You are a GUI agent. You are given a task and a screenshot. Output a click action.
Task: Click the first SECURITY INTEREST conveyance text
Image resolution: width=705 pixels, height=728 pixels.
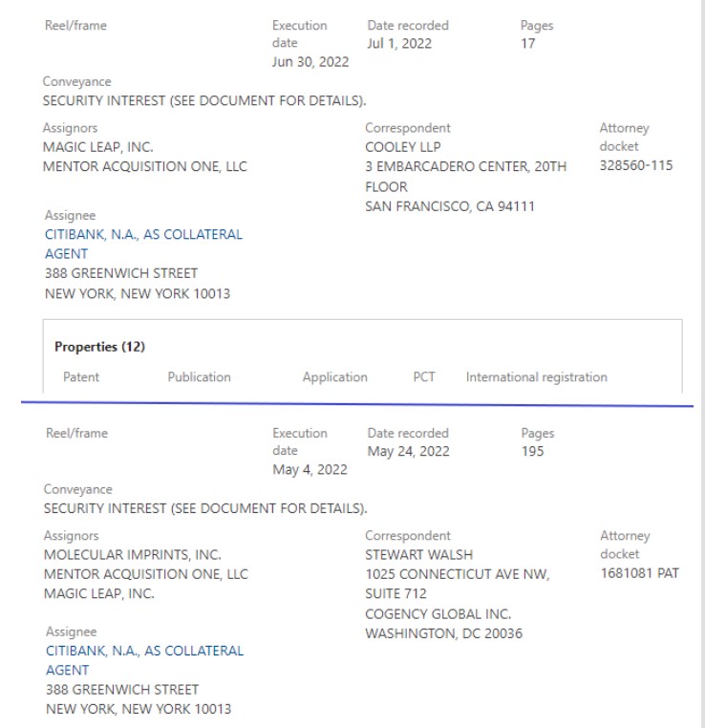tap(204, 100)
